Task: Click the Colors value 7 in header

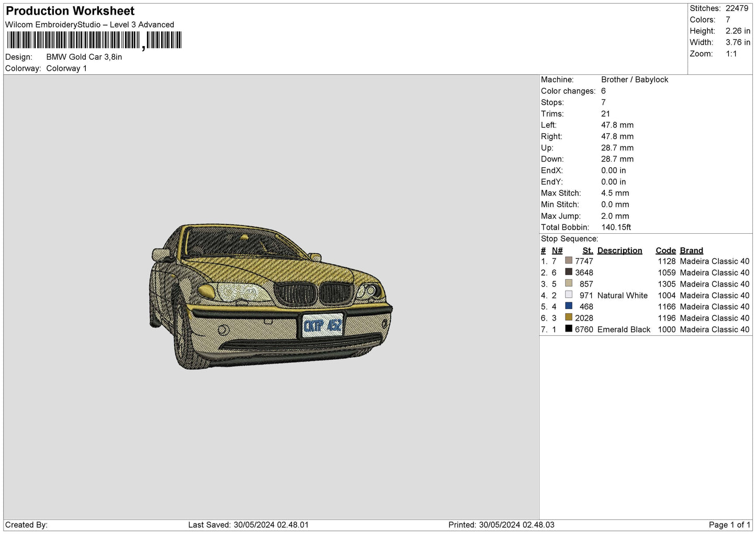Action: [x=728, y=20]
